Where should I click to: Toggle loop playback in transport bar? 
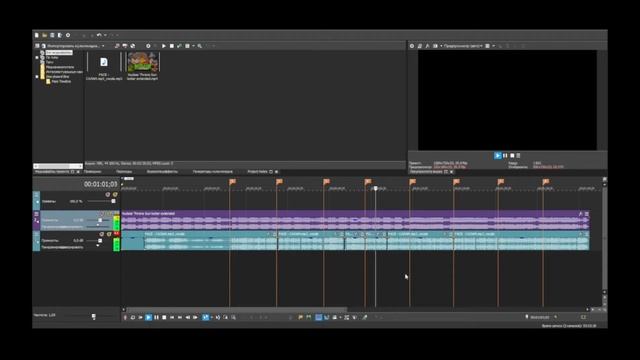pyautogui.click(x=133, y=318)
